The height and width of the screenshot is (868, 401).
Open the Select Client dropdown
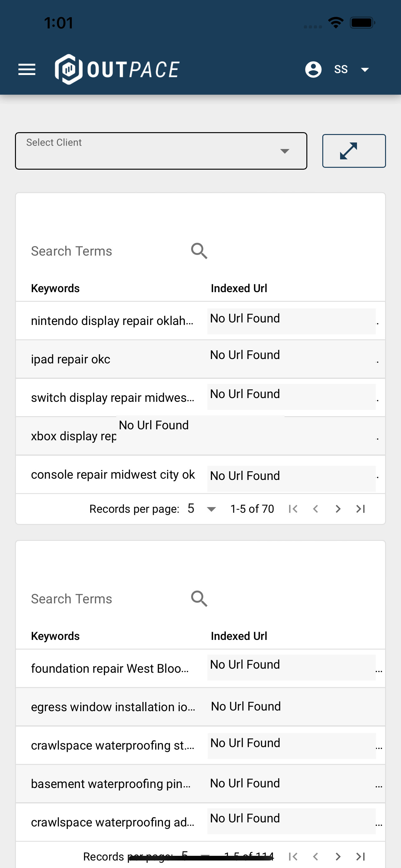(x=161, y=151)
